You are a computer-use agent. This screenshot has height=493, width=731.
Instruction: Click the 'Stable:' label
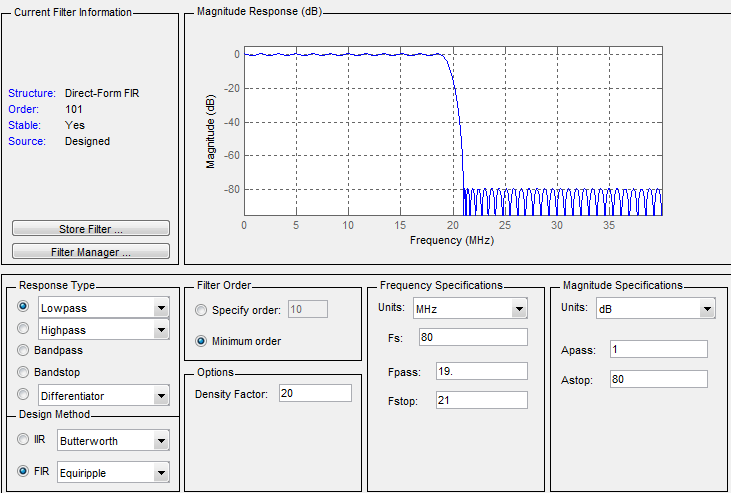[x=25, y=125]
